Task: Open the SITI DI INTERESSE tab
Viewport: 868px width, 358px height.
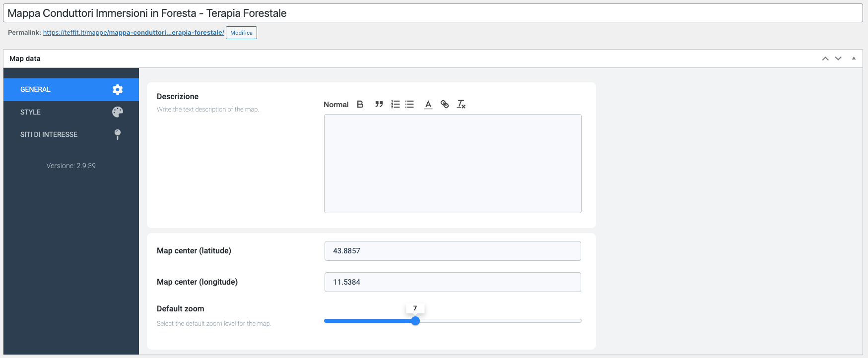Action: pyautogui.click(x=49, y=134)
